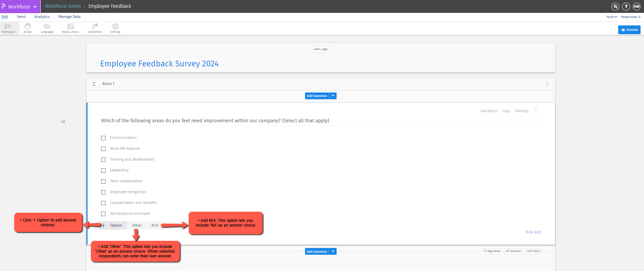Screen dimensions: 644x271
Task: Click the help question mark icon
Action: pos(626,6)
